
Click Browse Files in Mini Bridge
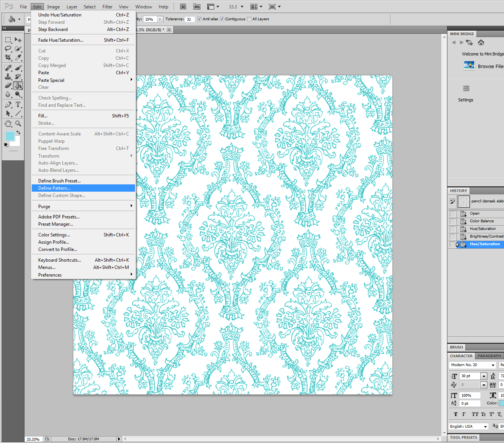pos(490,66)
